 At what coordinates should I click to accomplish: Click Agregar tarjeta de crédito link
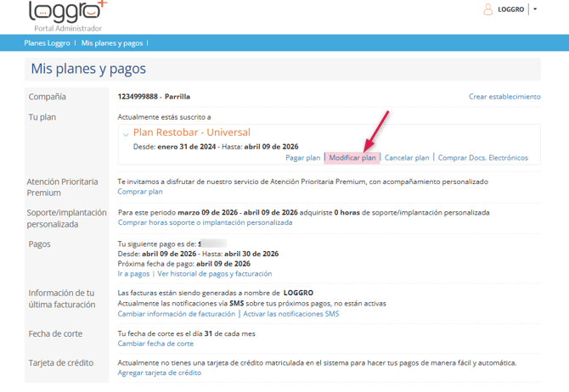[160, 372]
